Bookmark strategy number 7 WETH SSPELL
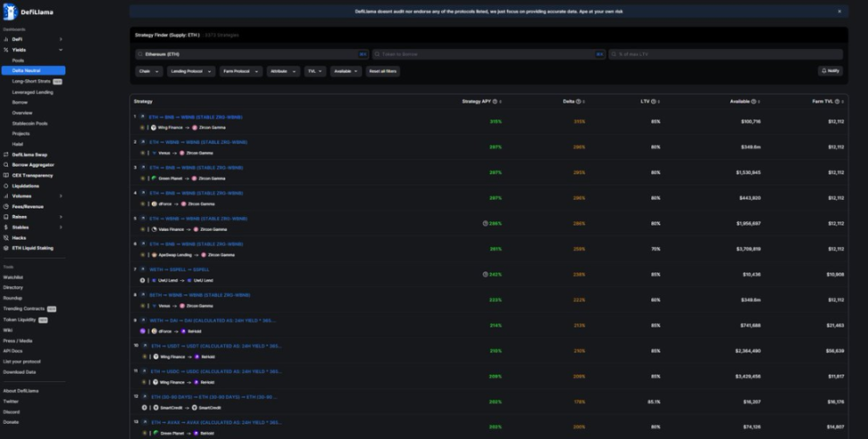868x439 pixels. coord(143,269)
